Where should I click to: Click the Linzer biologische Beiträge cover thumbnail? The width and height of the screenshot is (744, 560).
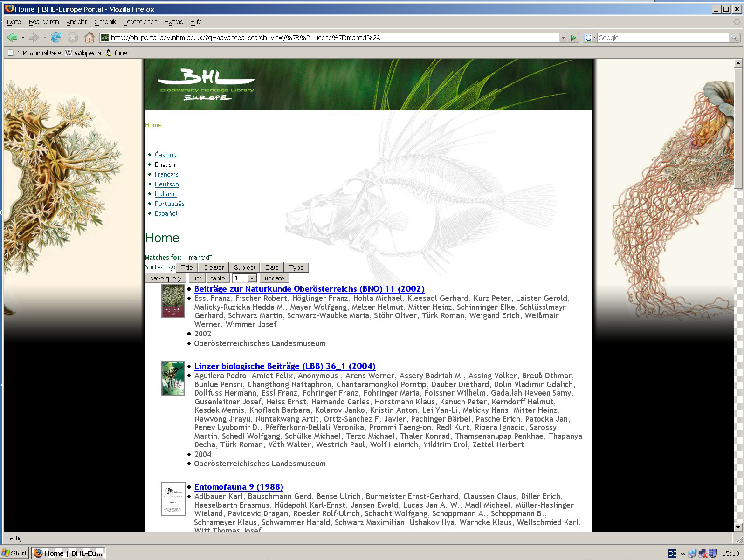pyautogui.click(x=173, y=378)
